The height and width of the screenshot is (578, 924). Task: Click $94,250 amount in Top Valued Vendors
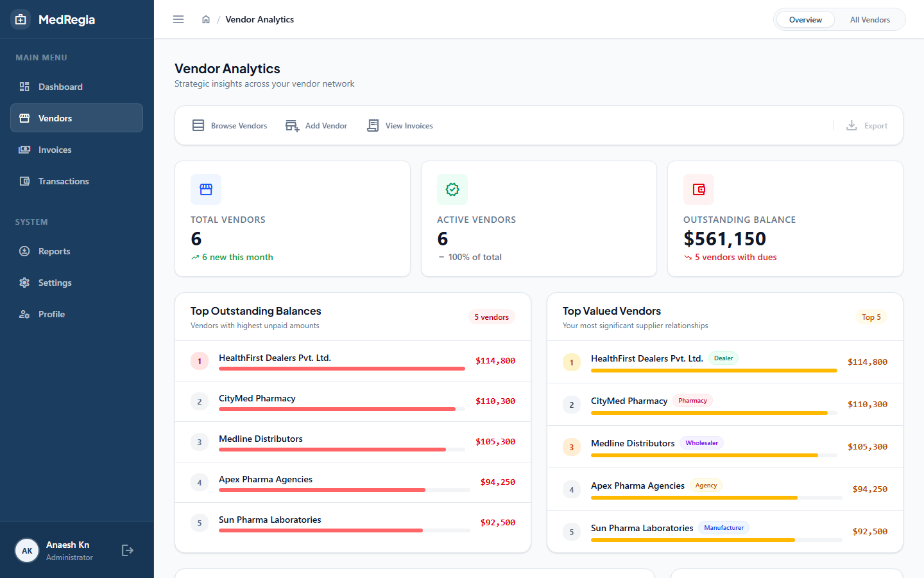[x=870, y=489]
